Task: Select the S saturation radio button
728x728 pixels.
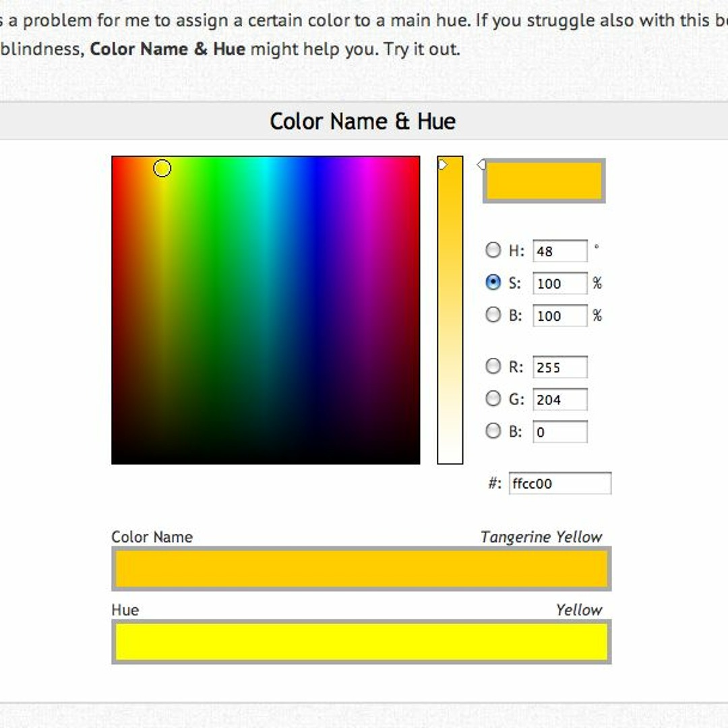Action: [x=493, y=282]
